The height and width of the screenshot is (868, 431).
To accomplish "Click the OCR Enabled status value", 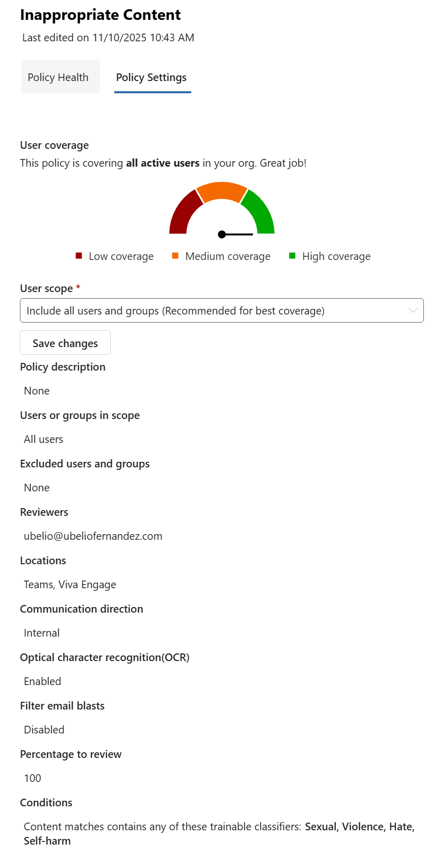I will 42,681.
